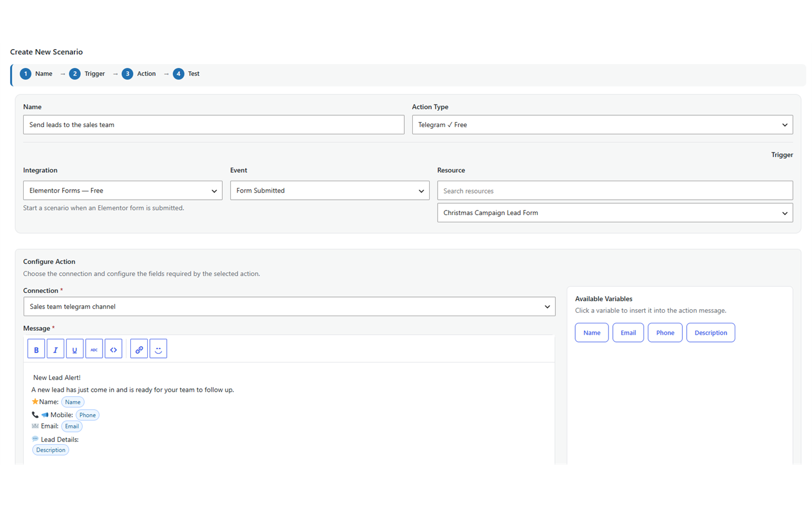Click the envelope emoji before Email

click(35, 426)
